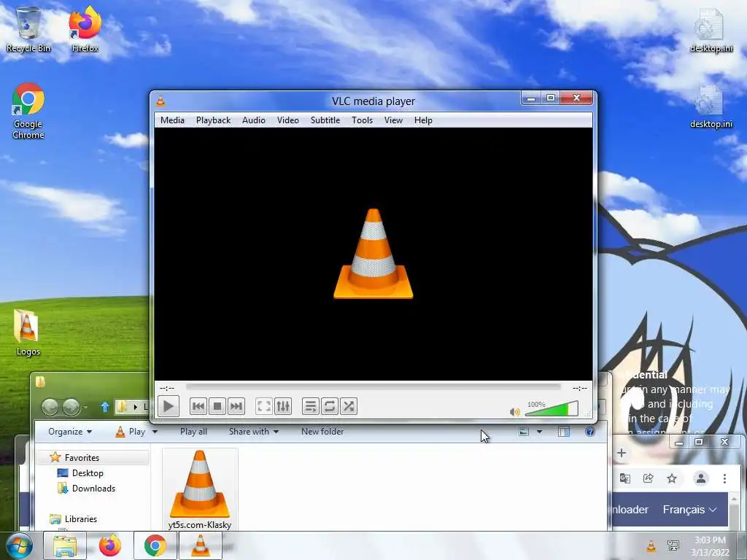This screenshot has width=747, height=560.
Task: Switch to VLC in taskbar
Action: (x=200, y=545)
